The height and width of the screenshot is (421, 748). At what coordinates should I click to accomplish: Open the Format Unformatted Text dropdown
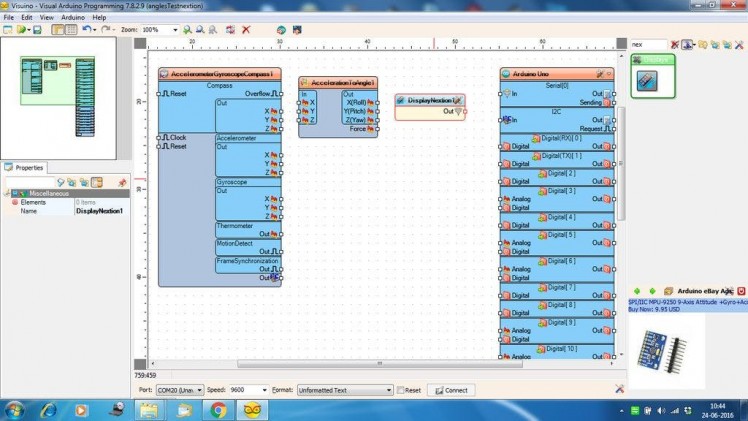(x=389, y=390)
